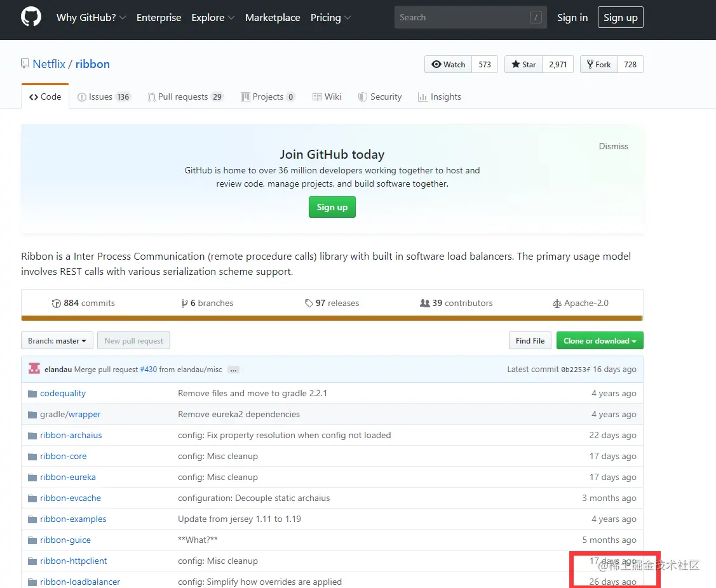Open the ribbon-core folder
The image size is (716, 588).
[x=64, y=456]
